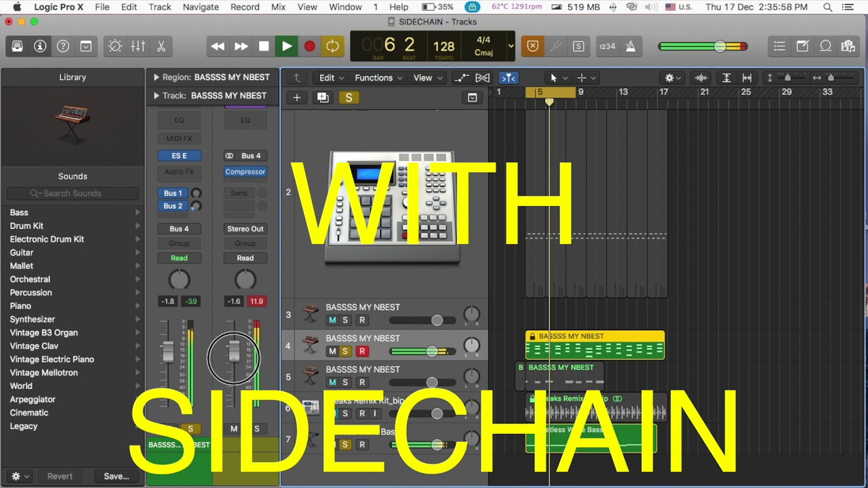Record-enable track 4 BASSSS MY NBEST
Image resolution: width=868 pixels, height=488 pixels.
(x=362, y=351)
